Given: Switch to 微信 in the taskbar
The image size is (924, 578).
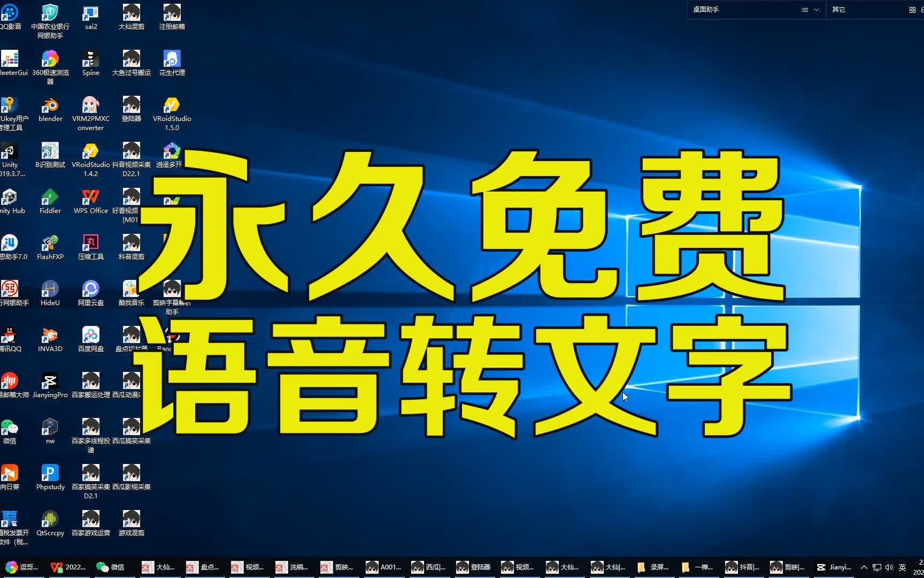Looking at the screenshot, I should pyautogui.click(x=111, y=567).
